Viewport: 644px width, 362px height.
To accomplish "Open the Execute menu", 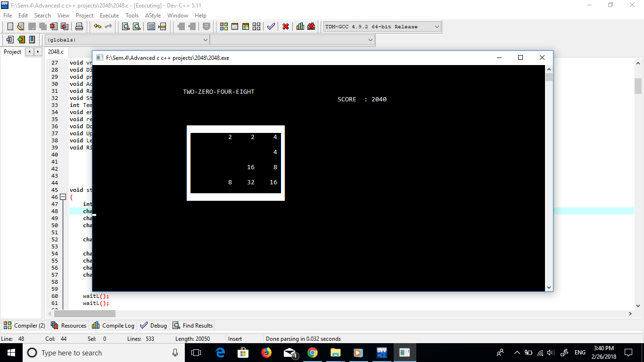I will coord(109,15).
